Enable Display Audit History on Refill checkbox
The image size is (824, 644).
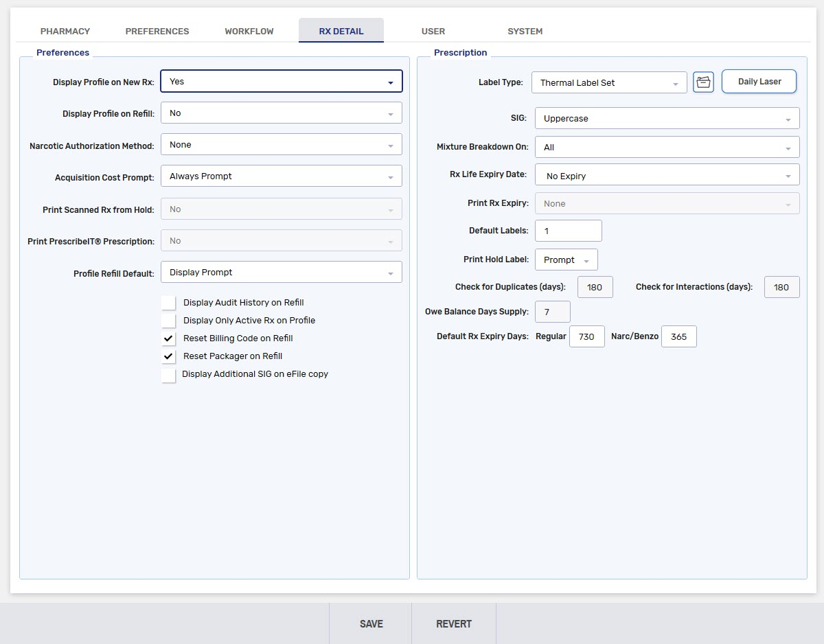[x=169, y=303]
